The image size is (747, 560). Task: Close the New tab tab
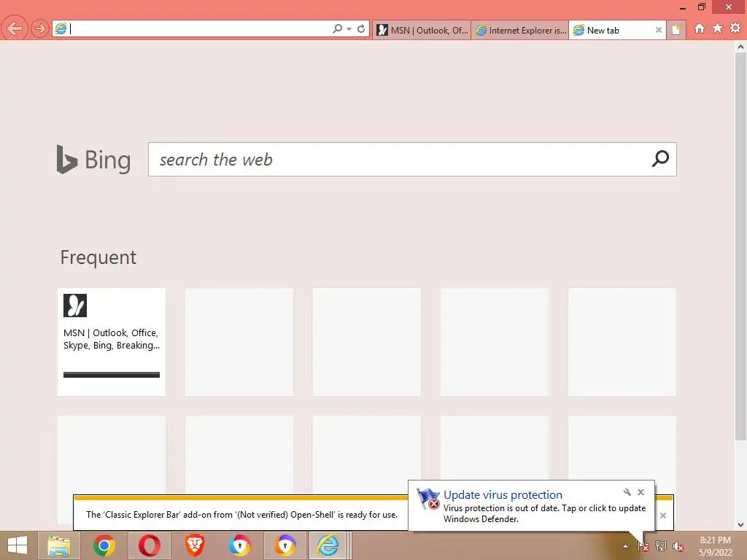(x=659, y=30)
